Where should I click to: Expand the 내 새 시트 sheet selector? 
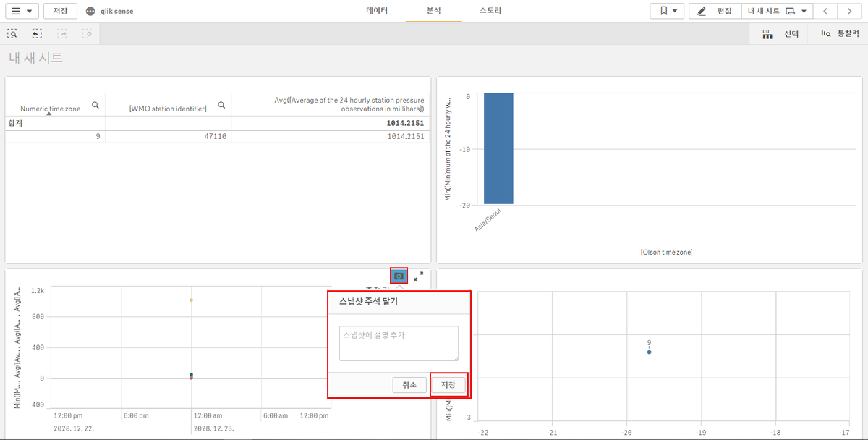[x=778, y=11]
